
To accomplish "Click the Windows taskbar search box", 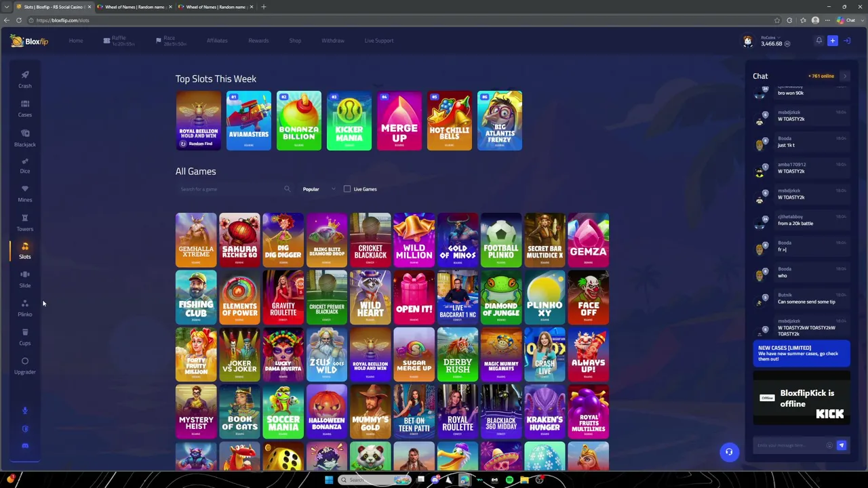I will pos(375,480).
